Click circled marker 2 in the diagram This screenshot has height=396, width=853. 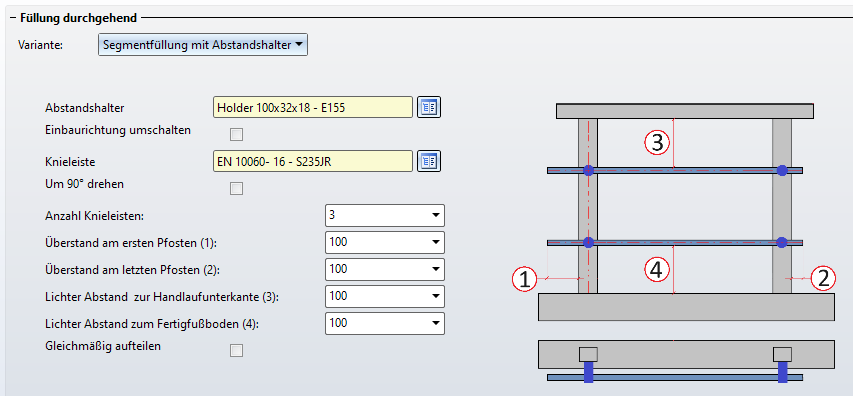[823, 279]
